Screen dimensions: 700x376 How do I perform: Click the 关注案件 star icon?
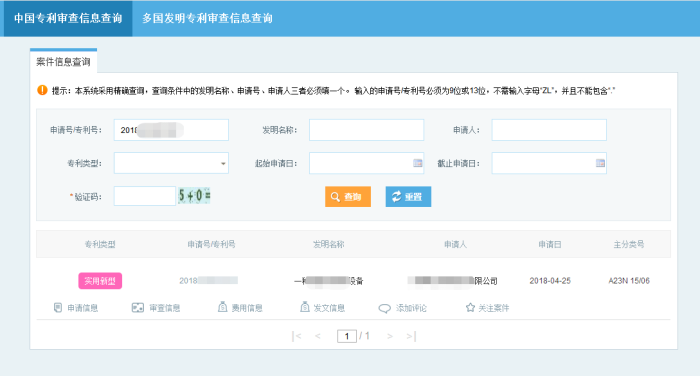click(470, 307)
